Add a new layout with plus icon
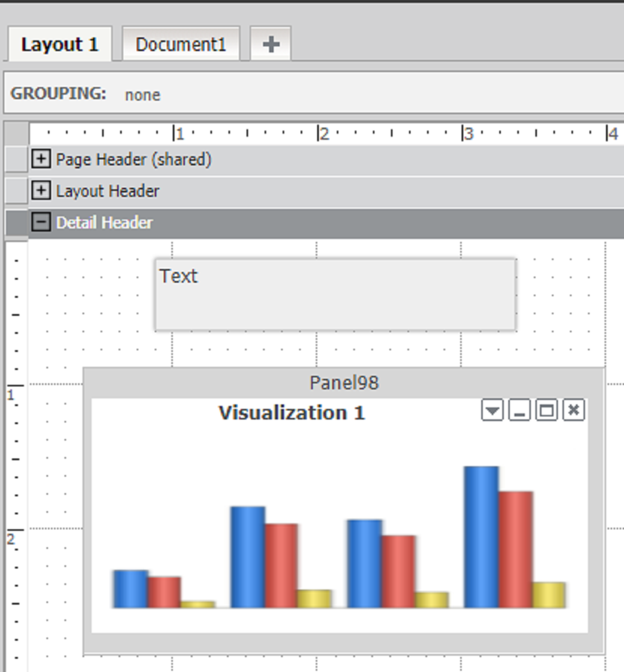 pos(271,44)
